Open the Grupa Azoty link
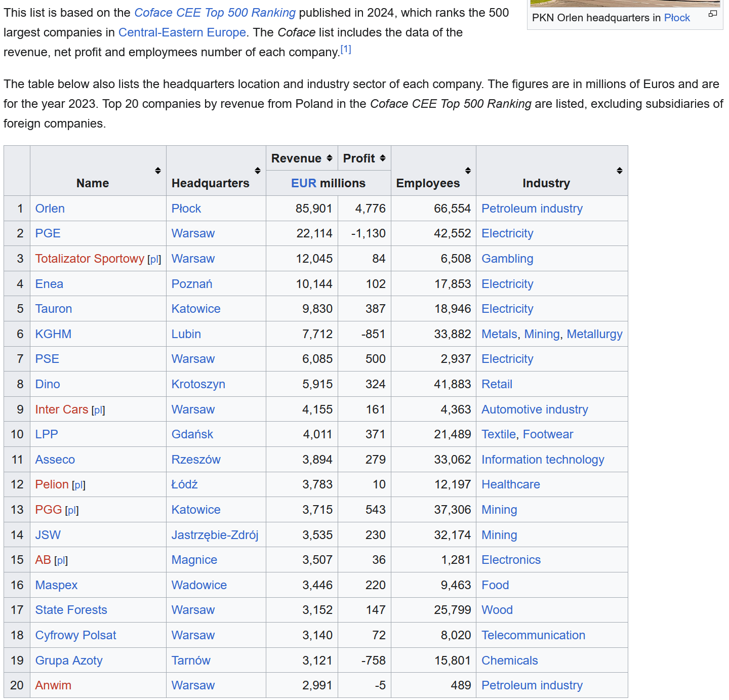This screenshot has height=700, width=729. (69, 661)
